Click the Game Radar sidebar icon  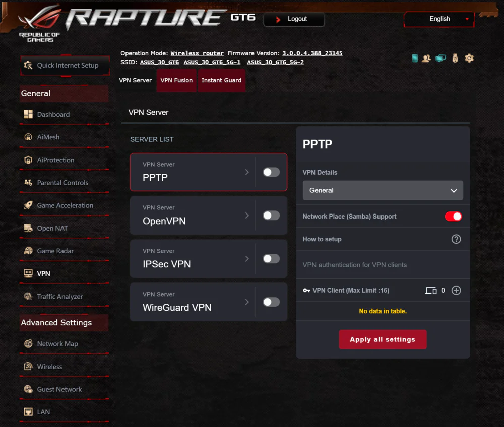pos(28,251)
